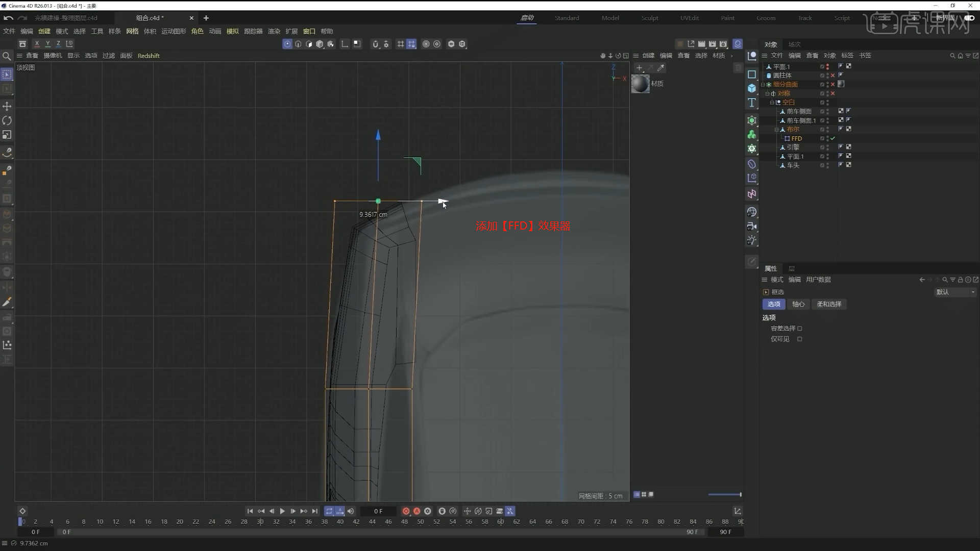980x551 pixels.
Task: Collapse the 空白 tree node
Action: point(772,103)
